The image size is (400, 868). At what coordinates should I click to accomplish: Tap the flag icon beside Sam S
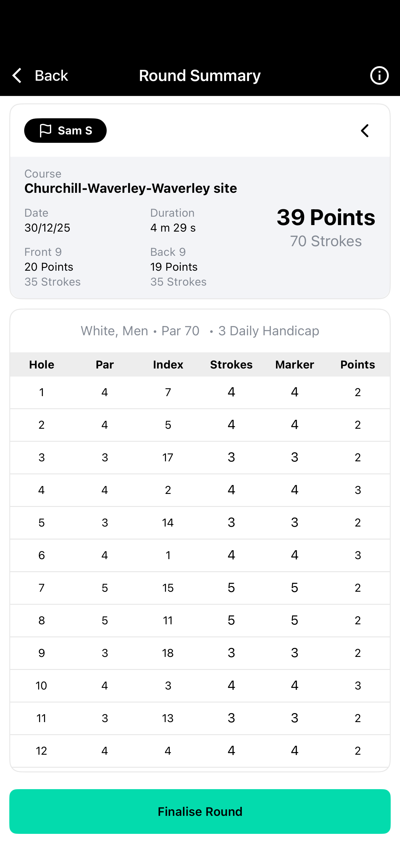46,130
